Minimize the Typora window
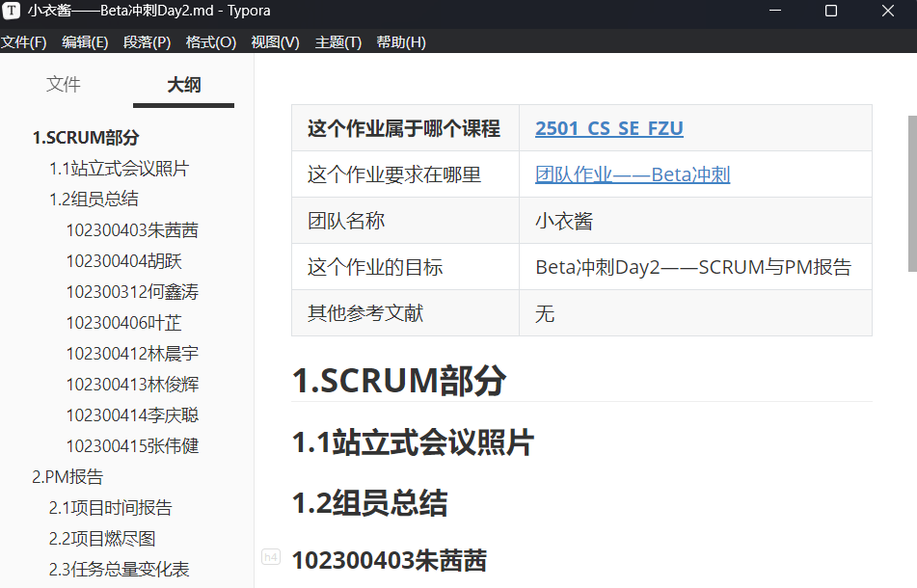 coord(775,11)
